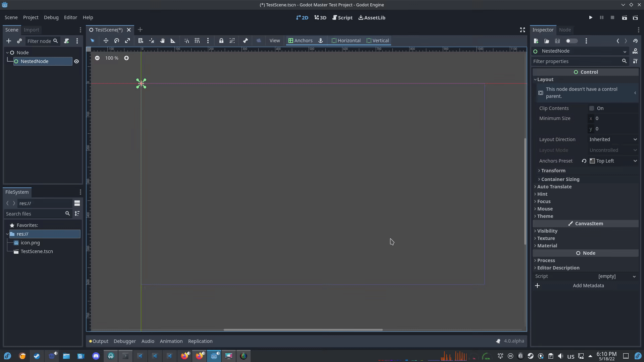Instance a child scene link icon
The image size is (644, 362).
pyautogui.click(x=19, y=41)
